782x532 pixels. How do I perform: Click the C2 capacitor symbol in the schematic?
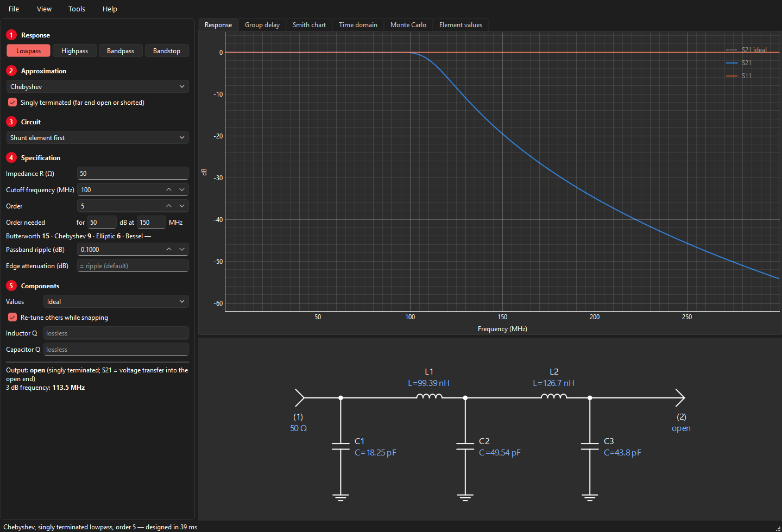pyautogui.click(x=465, y=446)
